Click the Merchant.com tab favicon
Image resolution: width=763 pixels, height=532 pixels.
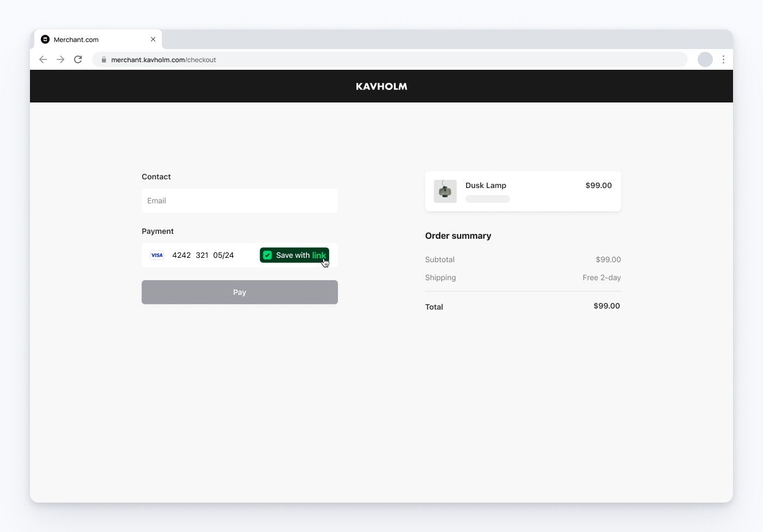click(45, 39)
